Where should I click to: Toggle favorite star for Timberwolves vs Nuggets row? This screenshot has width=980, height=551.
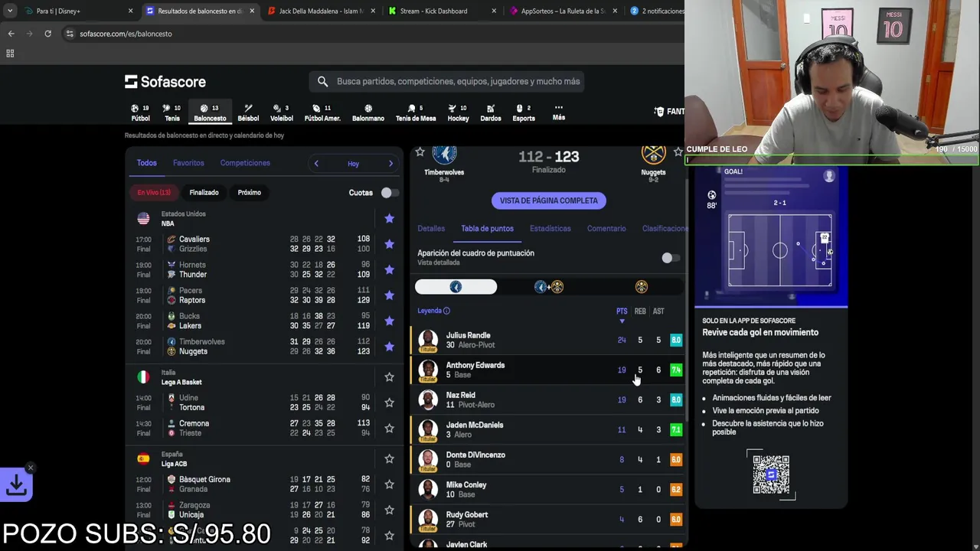click(389, 347)
